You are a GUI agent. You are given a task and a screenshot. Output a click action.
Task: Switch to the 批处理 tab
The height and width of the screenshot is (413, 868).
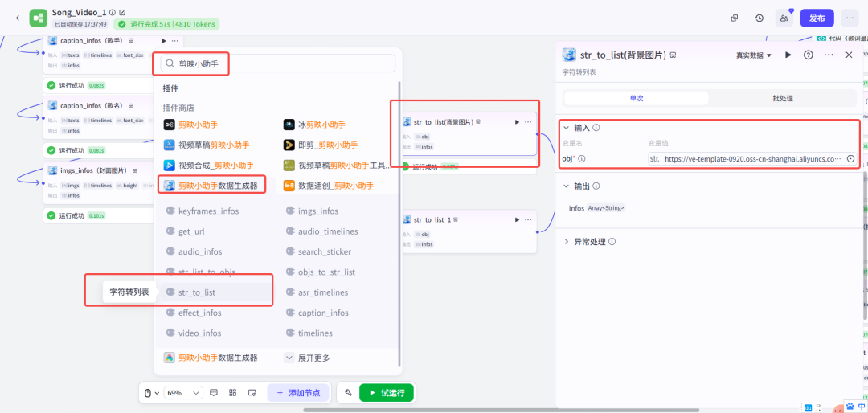[x=783, y=98]
